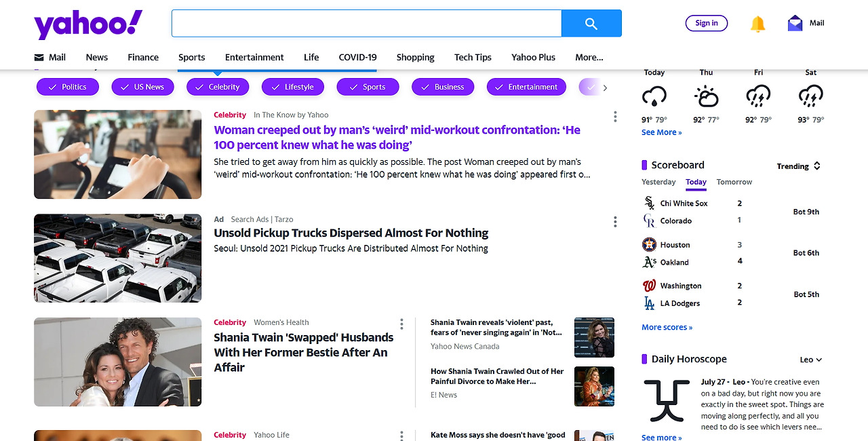
Task: Open Shania Twain 'Swapped' Husbands headline
Action: [x=303, y=352]
